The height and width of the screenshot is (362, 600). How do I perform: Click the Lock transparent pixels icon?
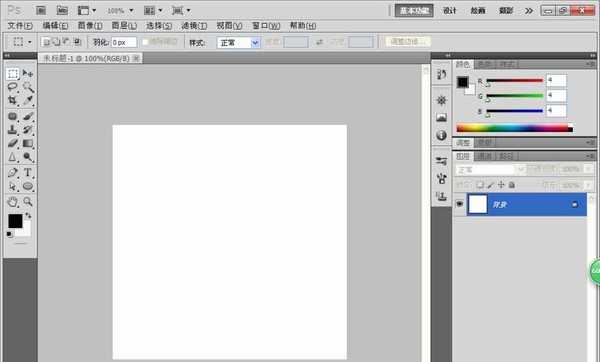coord(479,185)
